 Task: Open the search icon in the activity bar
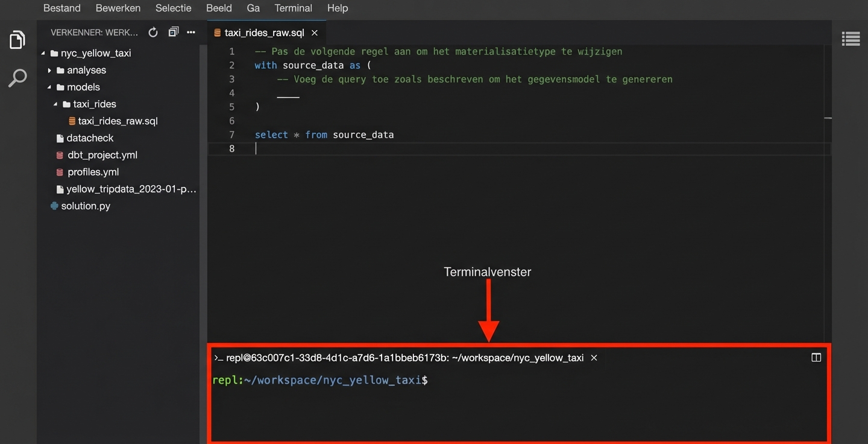tap(17, 77)
